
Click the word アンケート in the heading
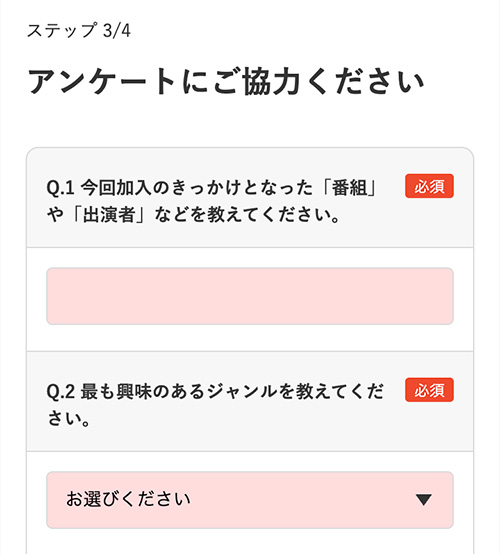102,82
